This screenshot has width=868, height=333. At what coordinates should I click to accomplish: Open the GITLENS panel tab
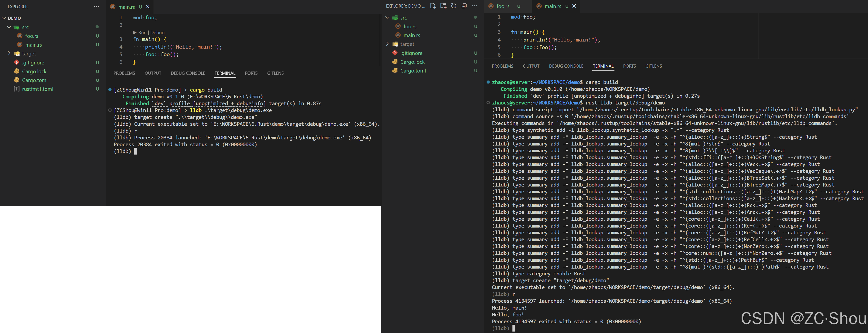[275, 73]
